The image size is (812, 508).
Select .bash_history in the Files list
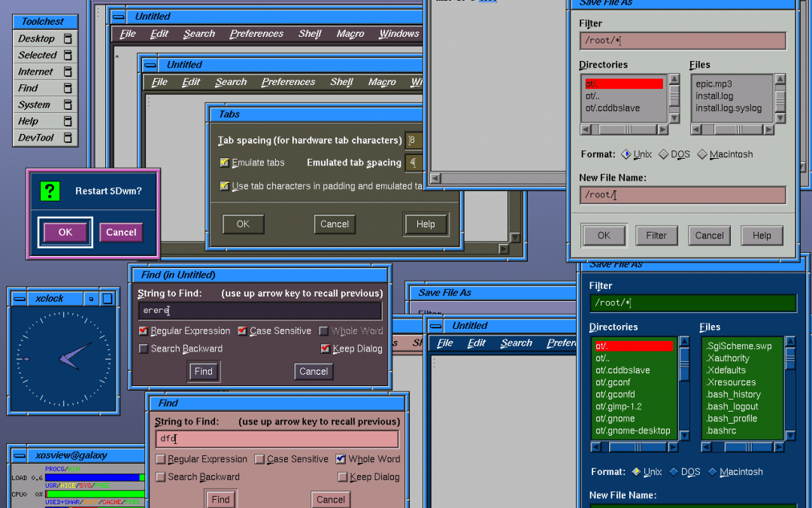pyautogui.click(x=733, y=394)
